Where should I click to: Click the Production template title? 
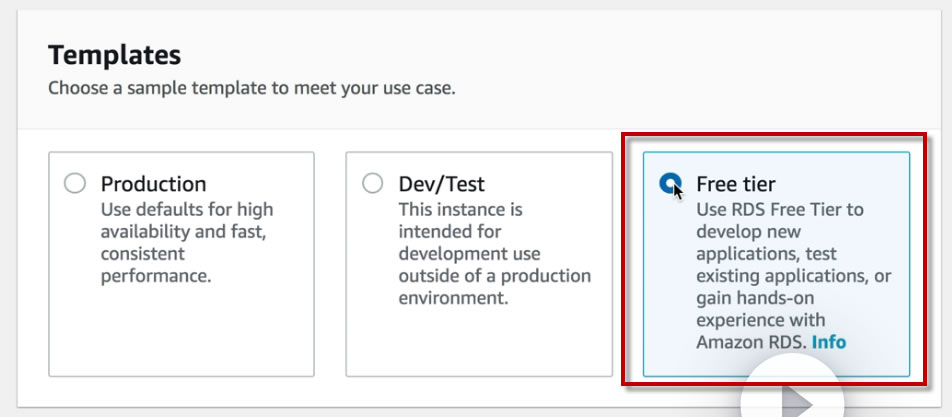(x=153, y=185)
